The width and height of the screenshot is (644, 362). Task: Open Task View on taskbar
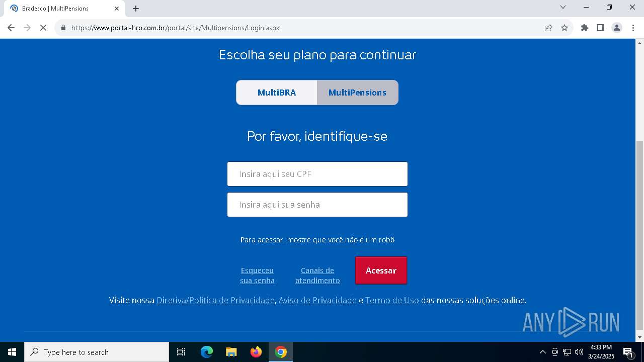tap(181, 352)
